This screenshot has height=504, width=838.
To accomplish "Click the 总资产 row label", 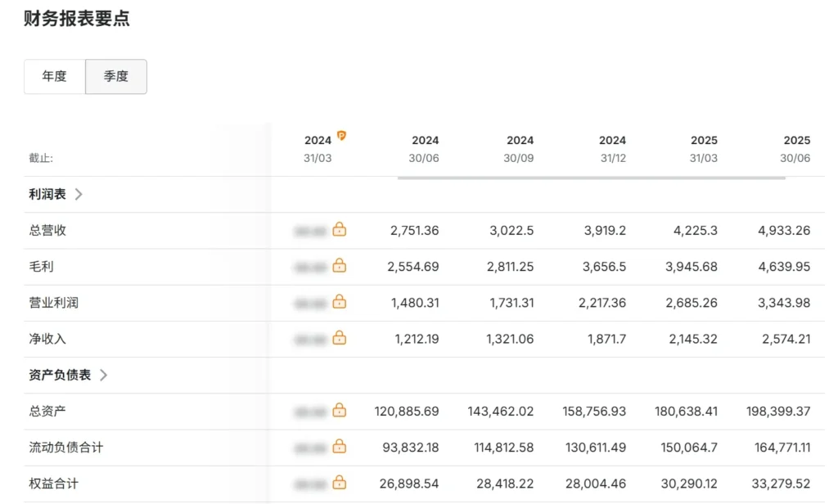I will click(47, 411).
